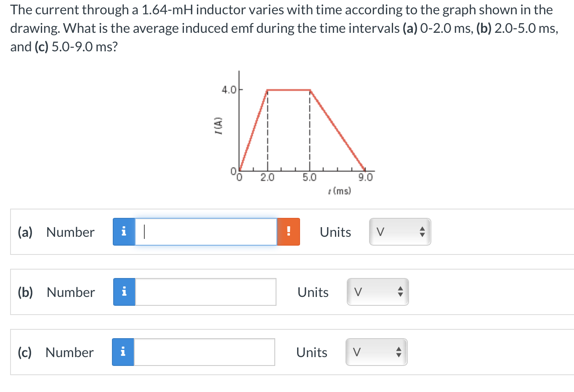Click the info icon for part (b)
Viewport: 574px width, 392px height.
pos(124,292)
